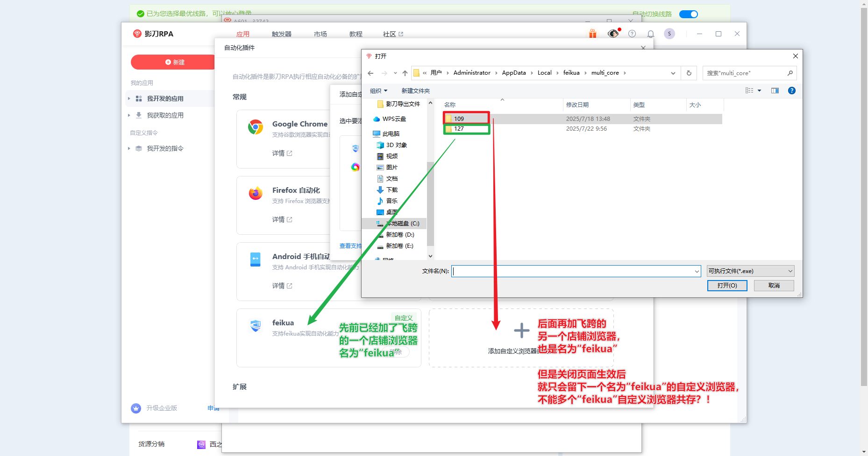Select 新加卷 (D:) drive
The height and width of the screenshot is (456, 868).
coord(395,235)
